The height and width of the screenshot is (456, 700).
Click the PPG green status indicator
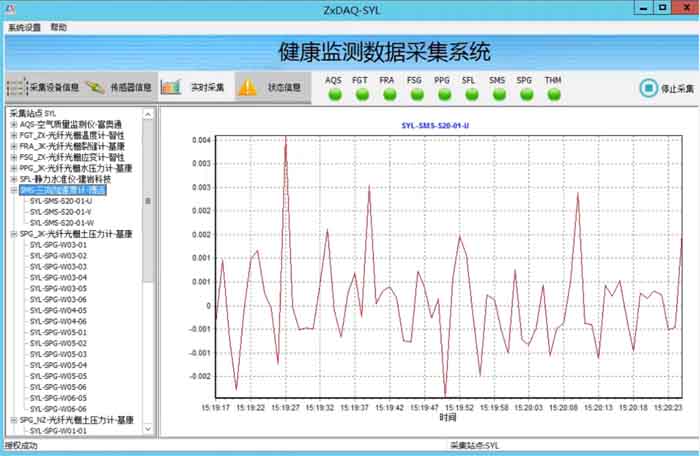point(443,94)
